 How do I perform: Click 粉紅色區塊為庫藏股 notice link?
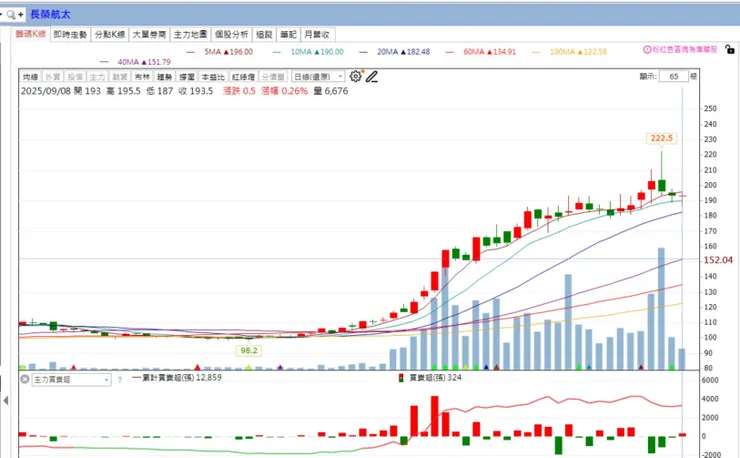[x=685, y=50]
